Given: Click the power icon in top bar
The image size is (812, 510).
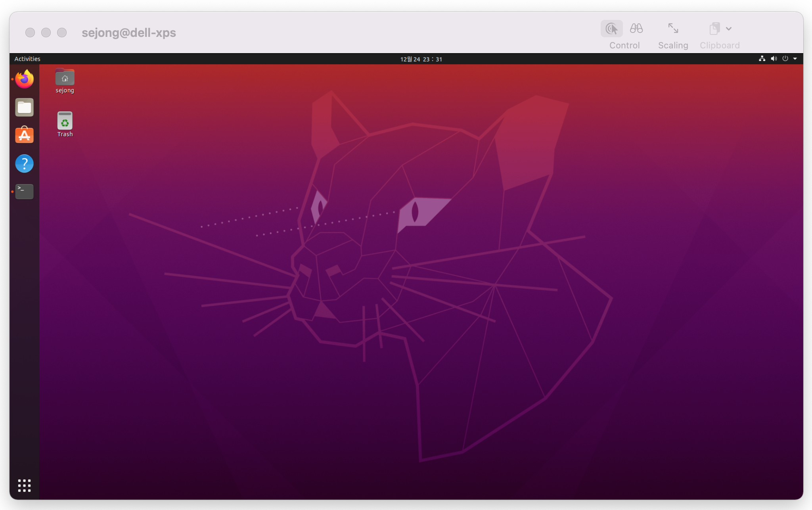Looking at the screenshot, I should point(785,59).
